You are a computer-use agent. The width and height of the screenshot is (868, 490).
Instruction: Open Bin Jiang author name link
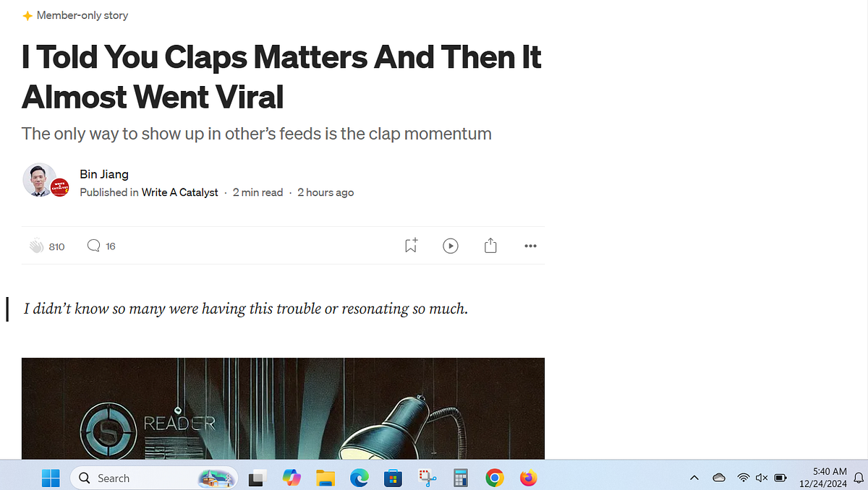click(104, 173)
